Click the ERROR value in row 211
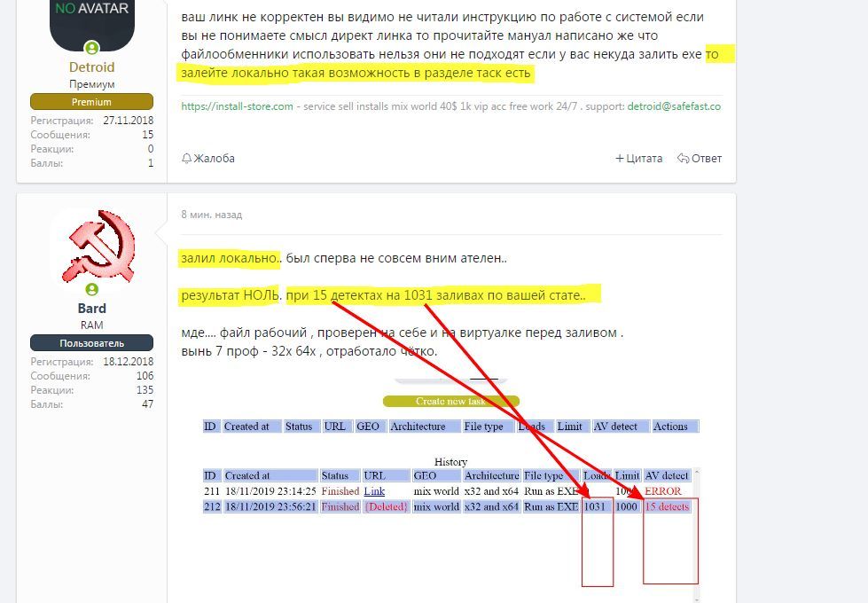 [x=663, y=491]
